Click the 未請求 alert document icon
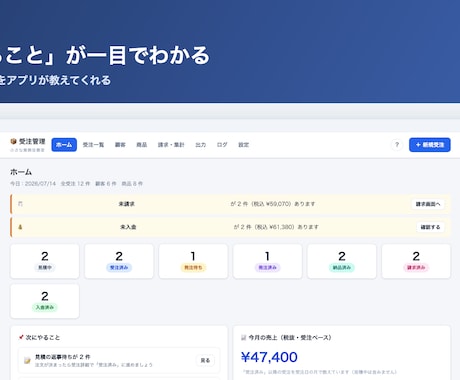Image resolution: width=460 pixels, height=380 pixels. pos(20,204)
